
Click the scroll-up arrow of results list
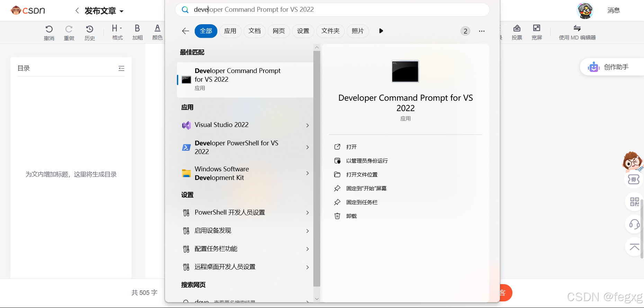[x=317, y=47]
